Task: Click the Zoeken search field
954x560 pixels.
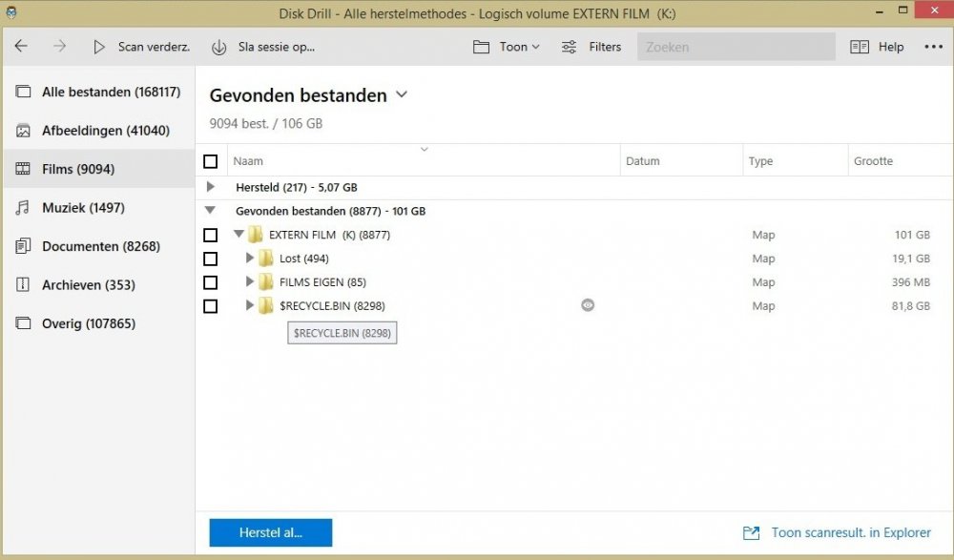Action: 735,47
